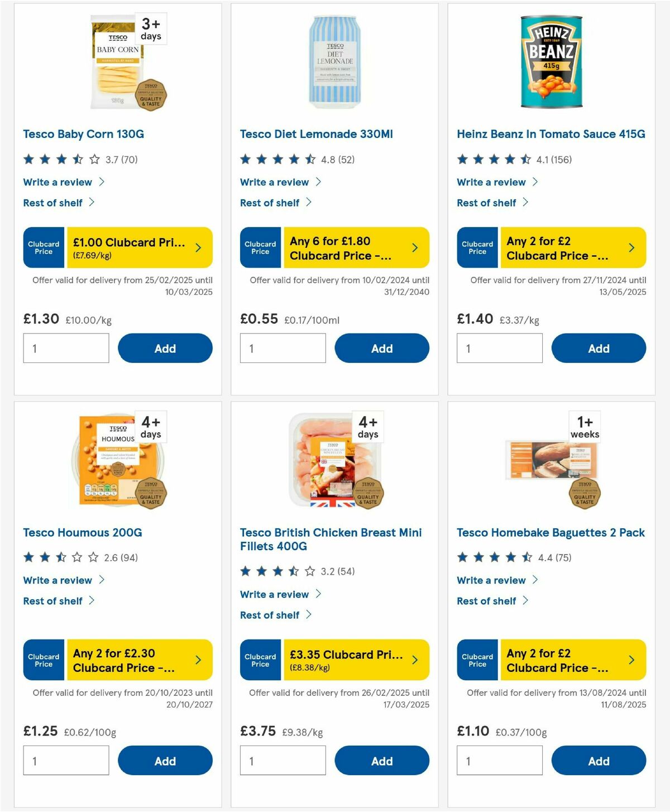Click the quantity field for Homebake Baguettes
Screen dimensions: 670x812
point(499,760)
